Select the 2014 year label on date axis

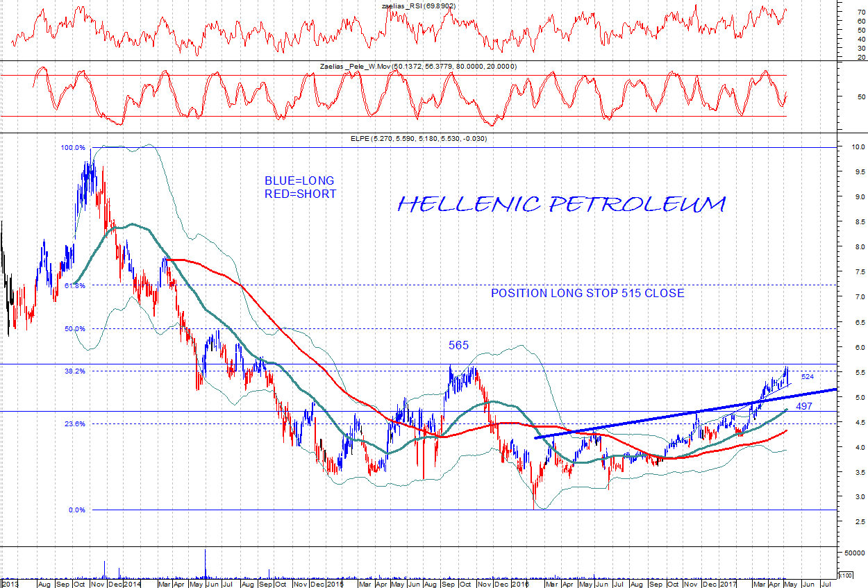[132, 585]
